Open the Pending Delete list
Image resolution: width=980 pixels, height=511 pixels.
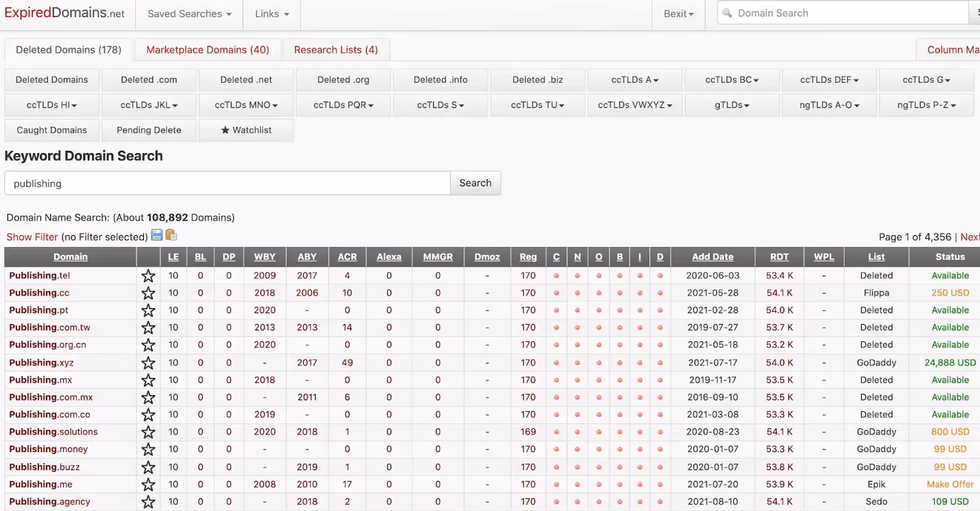(149, 130)
